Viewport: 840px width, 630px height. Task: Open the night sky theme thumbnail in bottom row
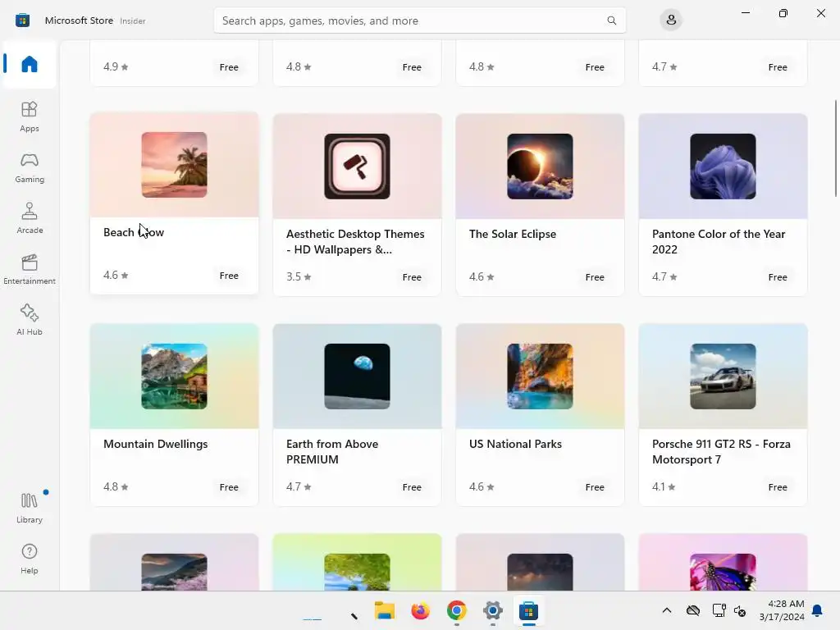[x=540, y=572]
